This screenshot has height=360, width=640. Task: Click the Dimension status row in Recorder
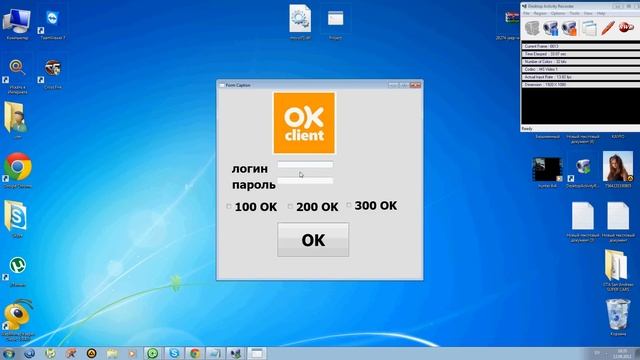coord(580,84)
